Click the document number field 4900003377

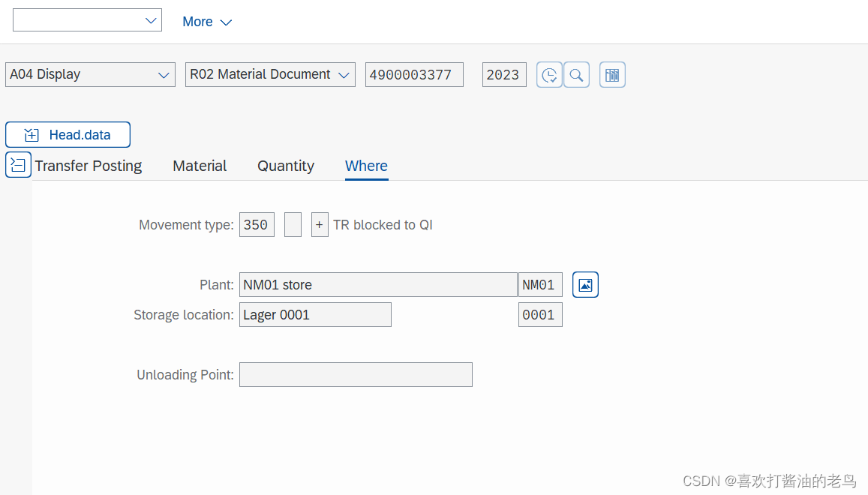[x=414, y=74]
